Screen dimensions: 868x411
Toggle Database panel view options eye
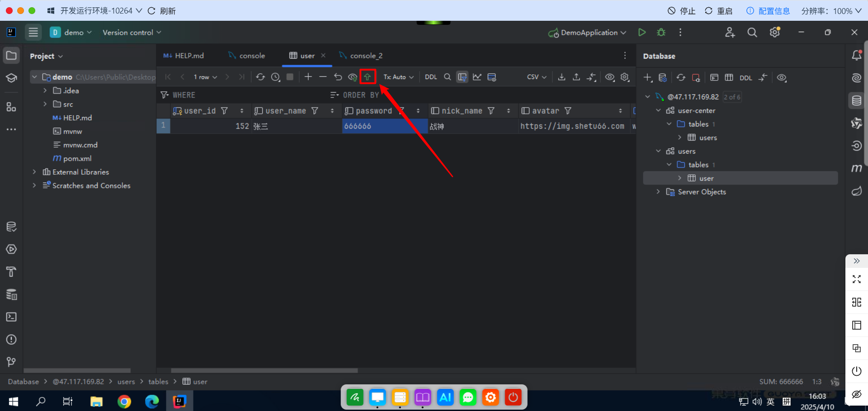click(x=782, y=78)
